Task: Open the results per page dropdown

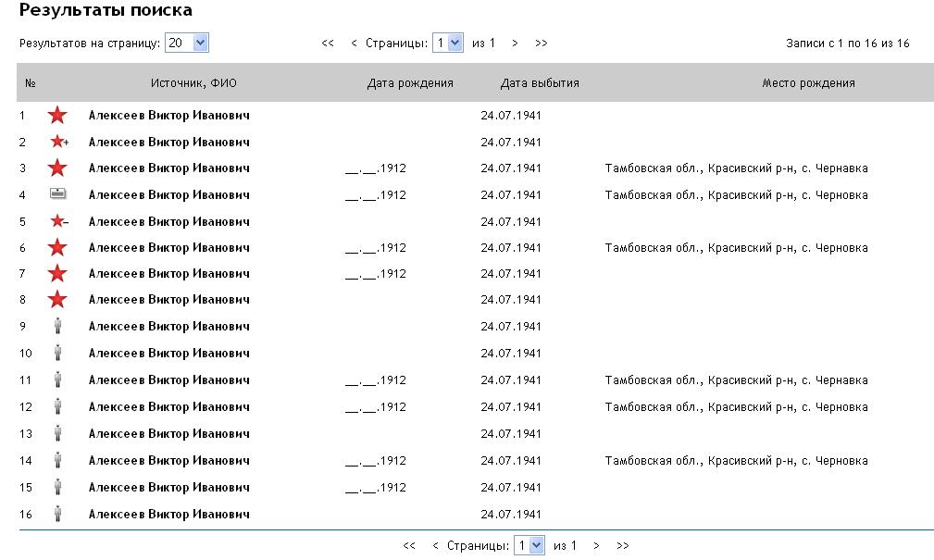Action: tap(187, 43)
